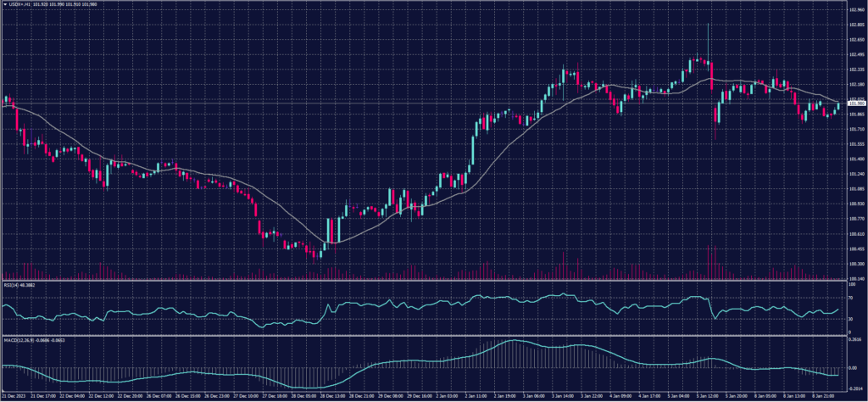The height and width of the screenshot is (402, 868).
Task: Select the peak of the MACD signal line
Action: (x=513, y=341)
